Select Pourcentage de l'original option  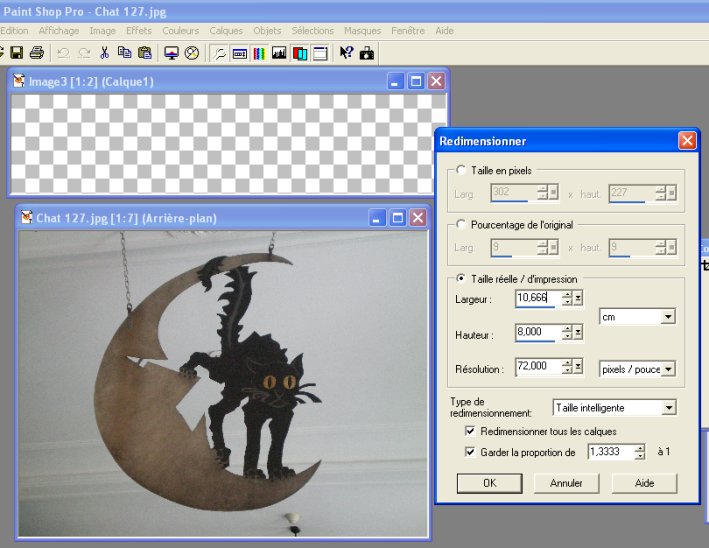pos(461,224)
